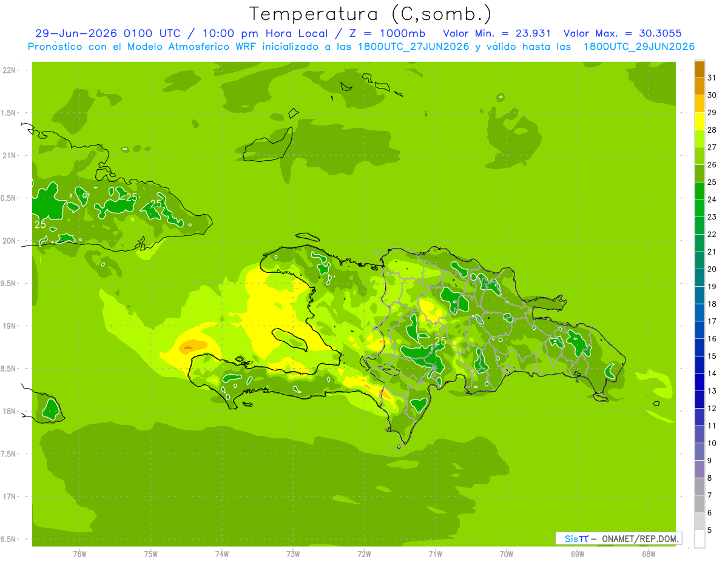Pick the green swatch between 23 and 24
Viewport: 728px width, 562px height.
(x=699, y=208)
